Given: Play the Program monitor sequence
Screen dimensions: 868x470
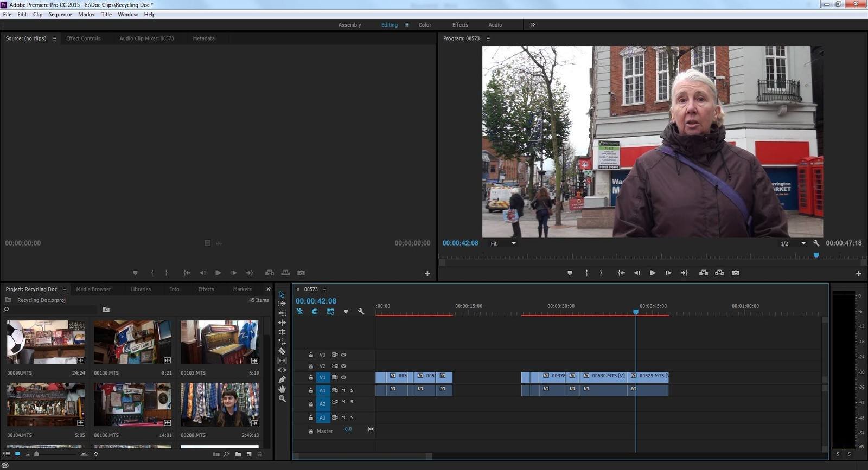Looking at the screenshot, I should click(653, 273).
